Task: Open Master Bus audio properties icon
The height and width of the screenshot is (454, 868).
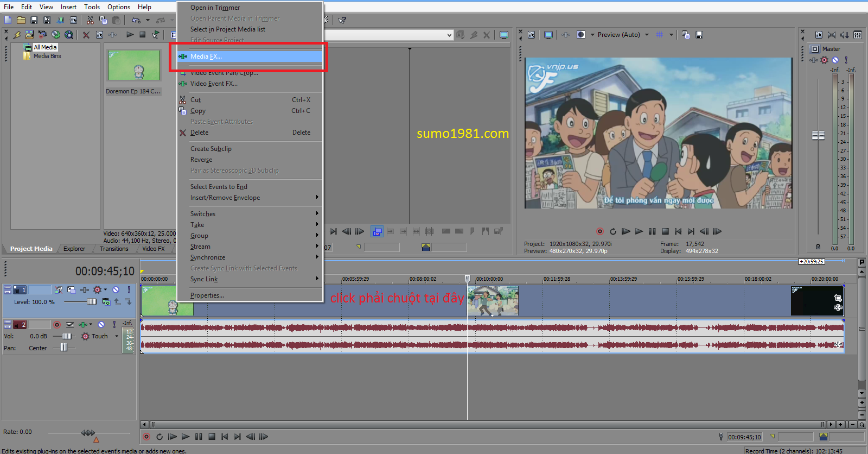Action: pyautogui.click(x=819, y=35)
